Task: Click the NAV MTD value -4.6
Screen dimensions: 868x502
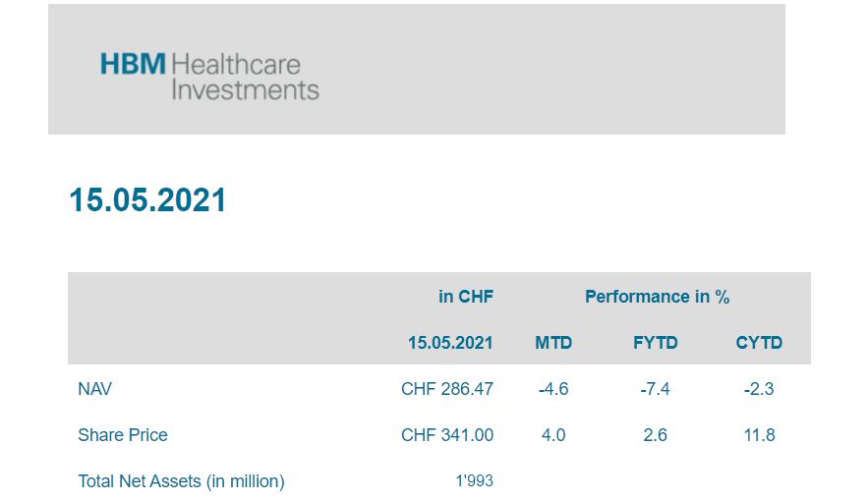Action: [553, 389]
